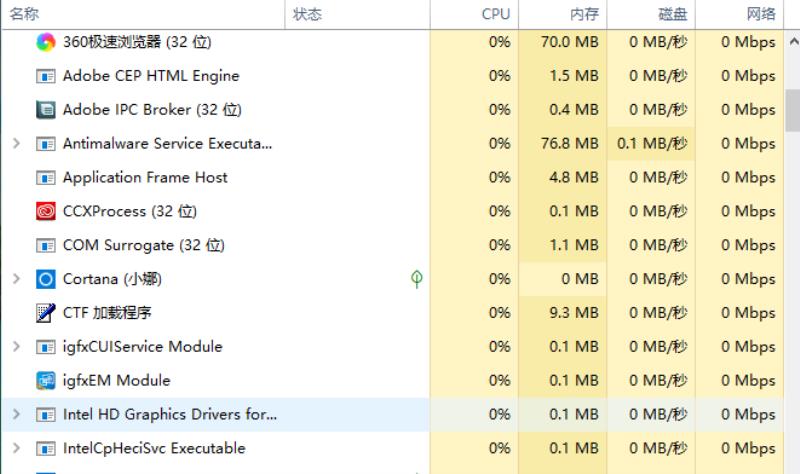Click the 70.0 MB memory value

pyautogui.click(x=569, y=42)
